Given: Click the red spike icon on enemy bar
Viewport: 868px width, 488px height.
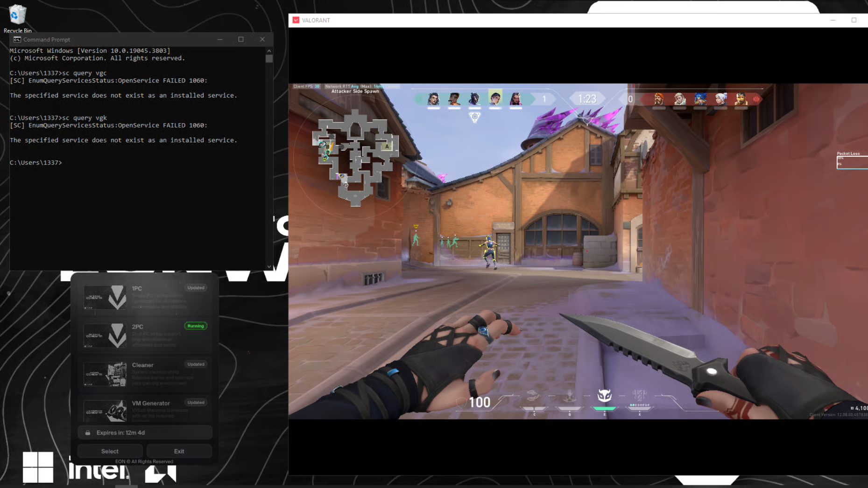Looking at the screenshot, I should click(756, 99).
